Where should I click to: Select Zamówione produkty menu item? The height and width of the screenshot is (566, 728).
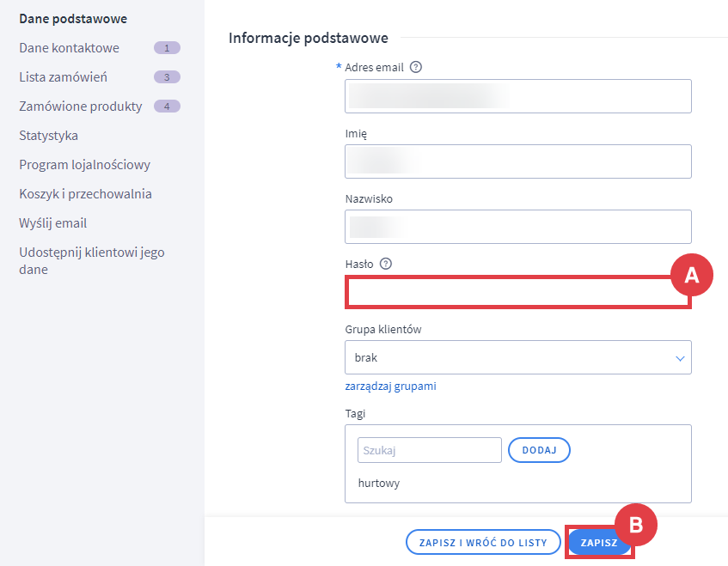81,107
